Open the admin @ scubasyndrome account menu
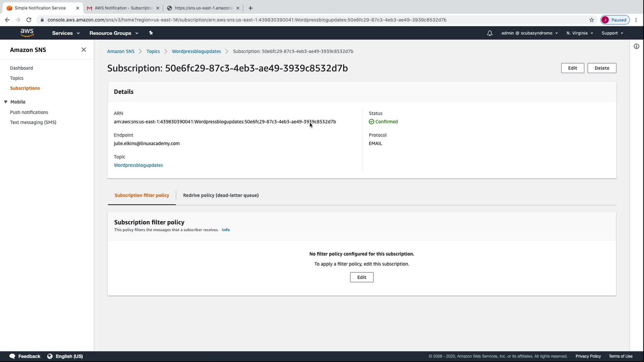644x362 pixels. pyautogui.click(x=529, y=33)
